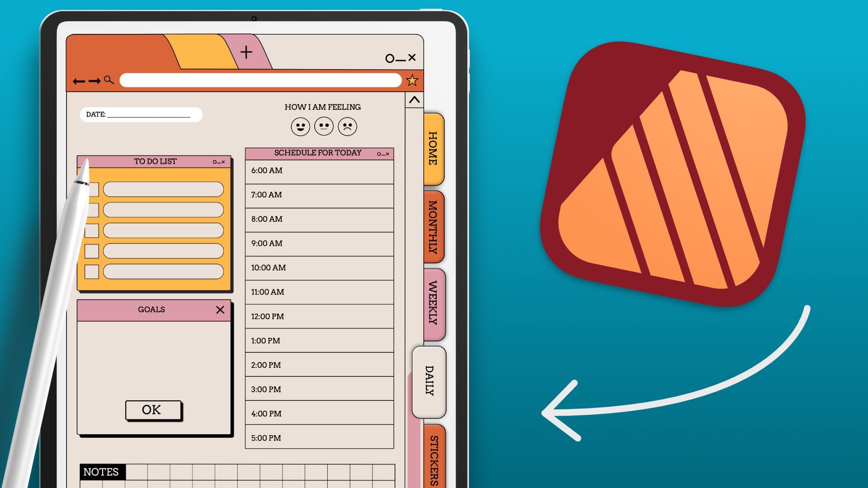Select the neutral face mood icon

[322, 127]
